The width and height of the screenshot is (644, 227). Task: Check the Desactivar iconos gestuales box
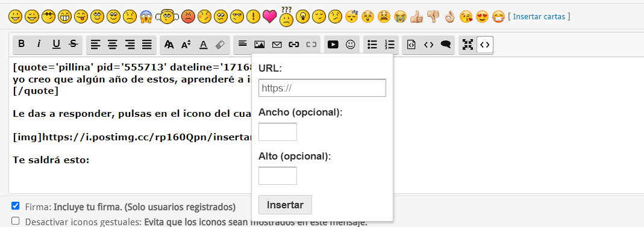click(16, 221)
